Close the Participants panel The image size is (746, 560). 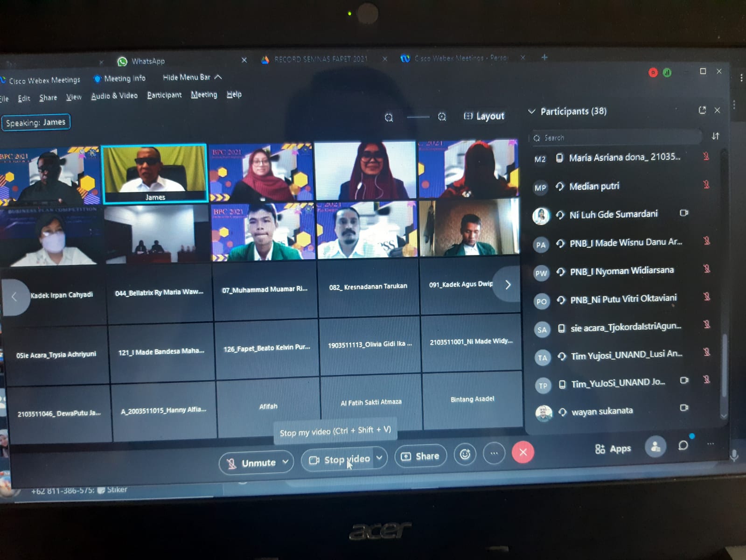tap(718, 110)
